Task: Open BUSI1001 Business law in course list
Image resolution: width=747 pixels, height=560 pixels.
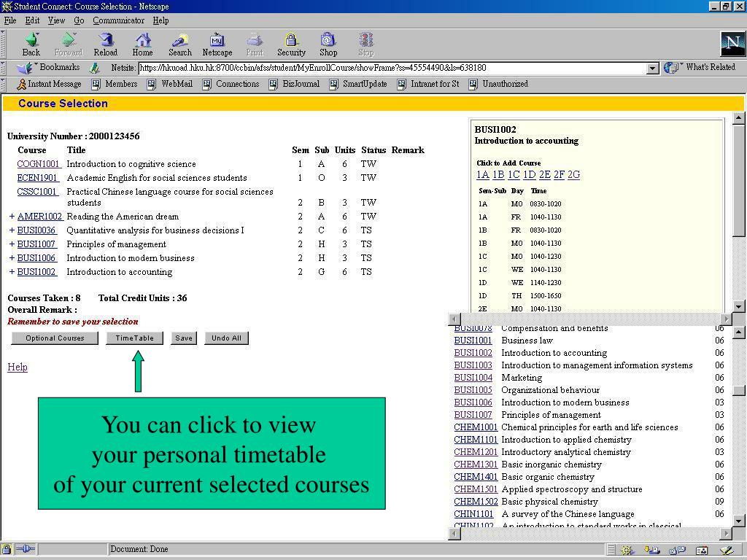Action: click(x=473, y=341)
